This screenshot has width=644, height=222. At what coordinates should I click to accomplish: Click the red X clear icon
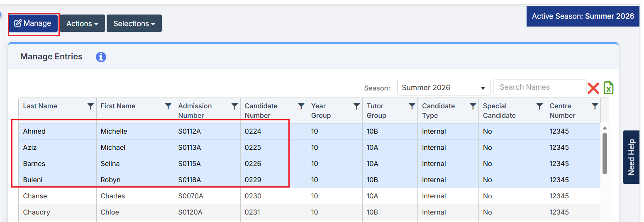[593, 88]
